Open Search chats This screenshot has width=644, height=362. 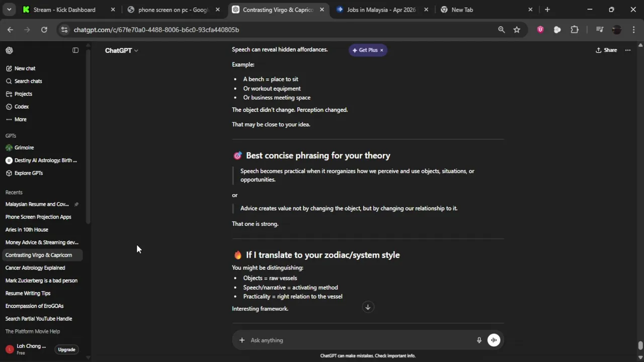click(x=28, y=81)
